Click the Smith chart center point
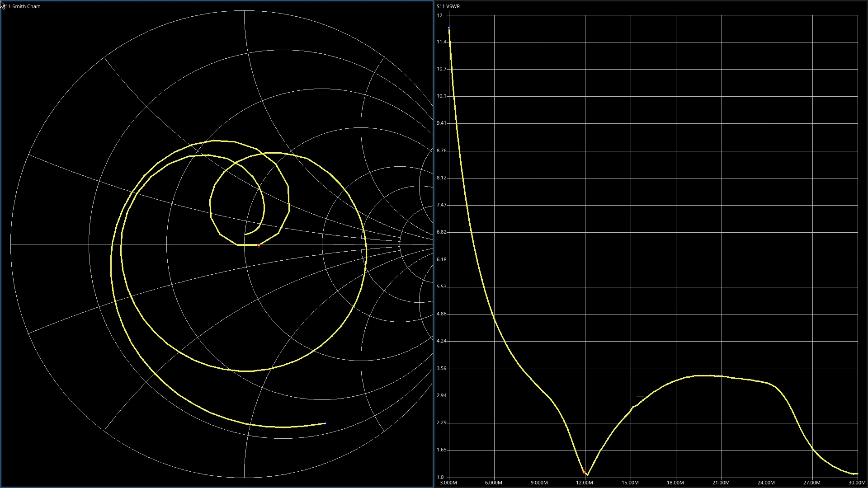Image resolution: width=868 pixels, height=488 pixels. (245, 244)
